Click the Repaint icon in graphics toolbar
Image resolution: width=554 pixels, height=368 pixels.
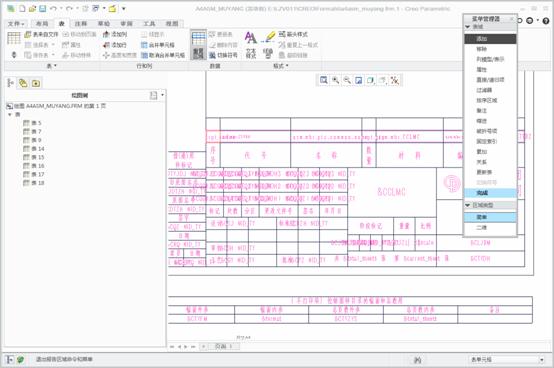(x=359, y=80)
